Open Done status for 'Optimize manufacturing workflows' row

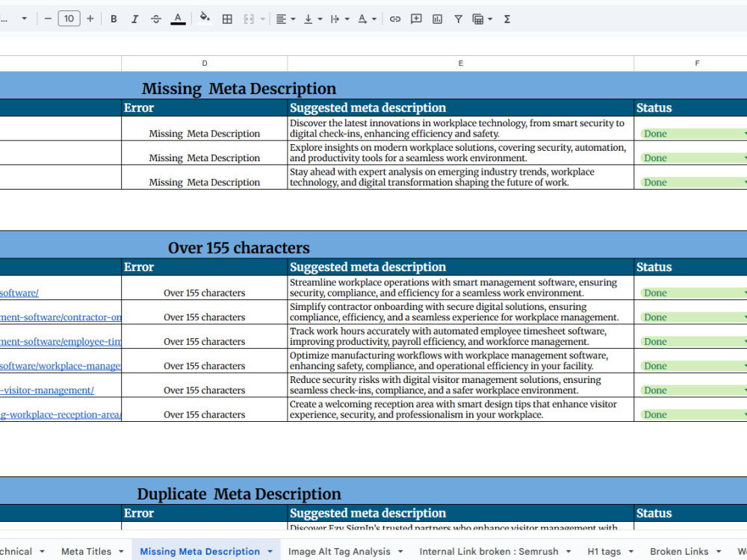point(693,366)
